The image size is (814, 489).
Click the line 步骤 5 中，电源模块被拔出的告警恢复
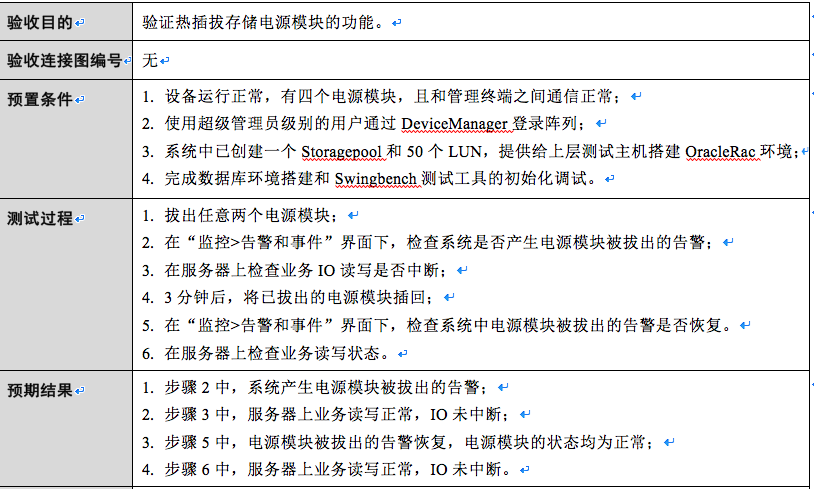click(x=398, y=442)
